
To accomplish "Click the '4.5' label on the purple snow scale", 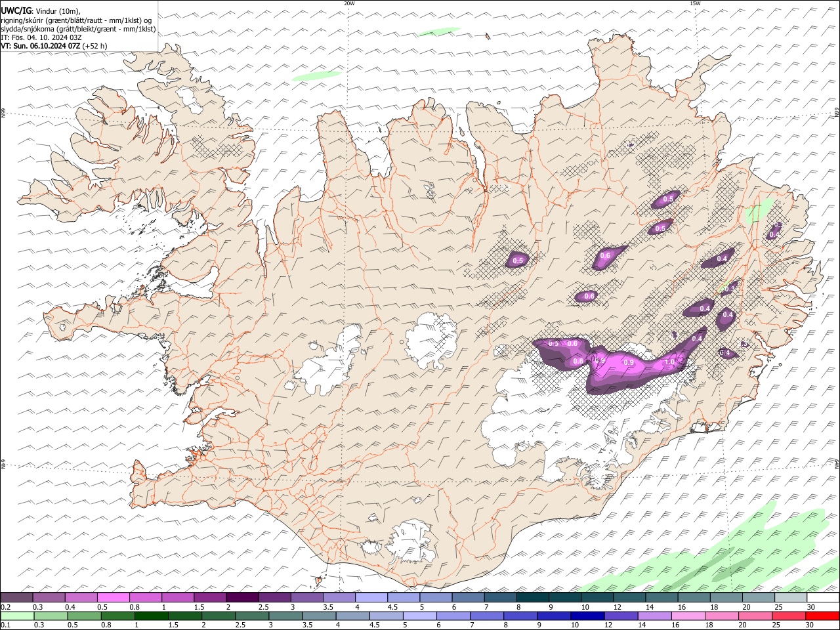I will [x=392, y=607].
